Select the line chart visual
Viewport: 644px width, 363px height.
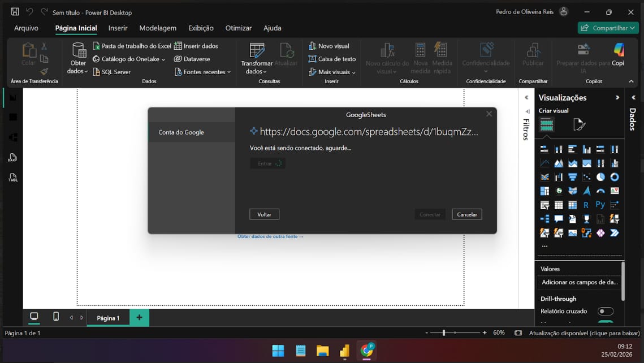coord(544,163)
